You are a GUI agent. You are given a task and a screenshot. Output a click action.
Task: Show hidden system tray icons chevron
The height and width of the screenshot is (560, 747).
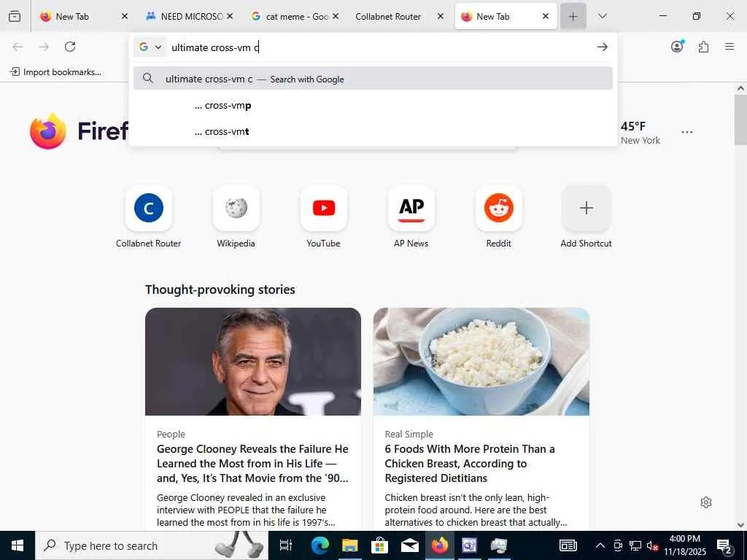coord(600,545)
